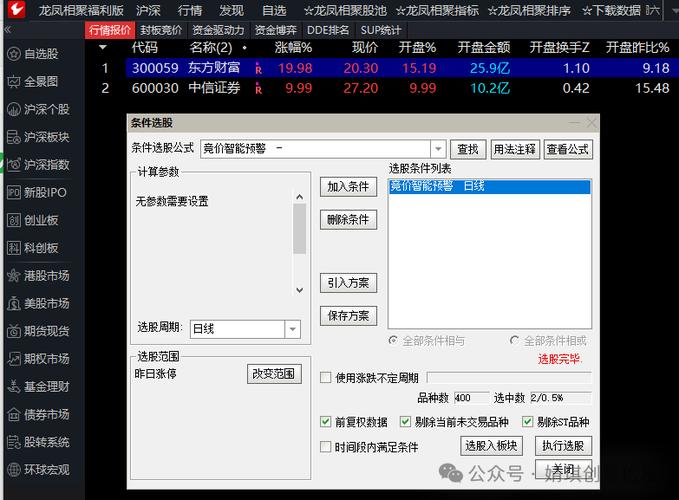Open the ☆龙凤相聚股池 menu
Viewport: 679px width, 500px height.
click(x=345, y=10)
